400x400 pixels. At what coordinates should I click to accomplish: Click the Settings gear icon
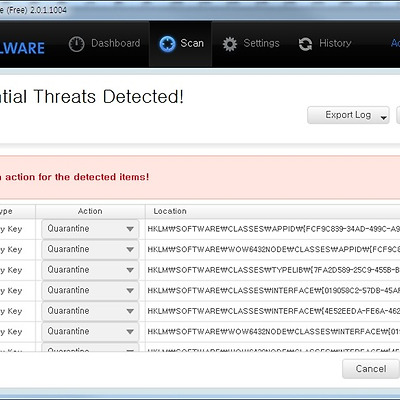tap(230, 44)
